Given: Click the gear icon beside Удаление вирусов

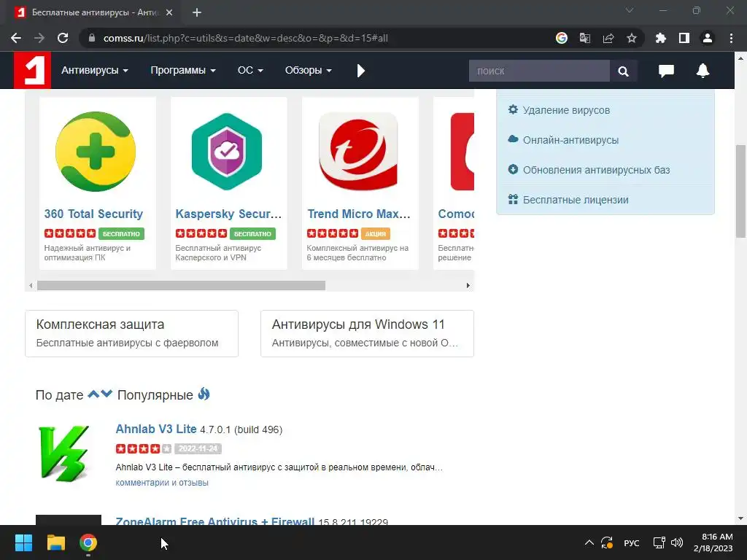Looking at the screenshot, I should tap(513, 109).
